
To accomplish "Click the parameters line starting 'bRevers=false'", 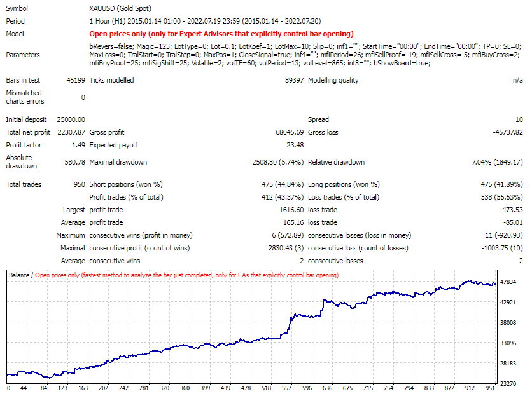I will coord(305,46).
